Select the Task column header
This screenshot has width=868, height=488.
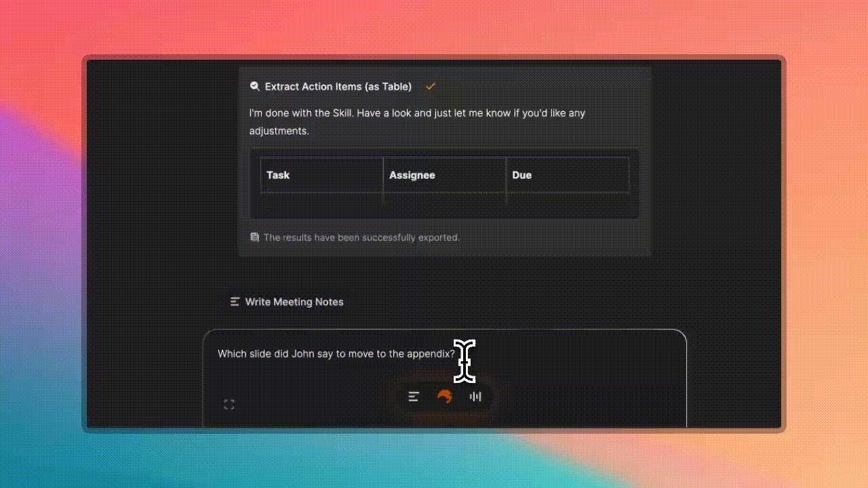tap(278, 175)
